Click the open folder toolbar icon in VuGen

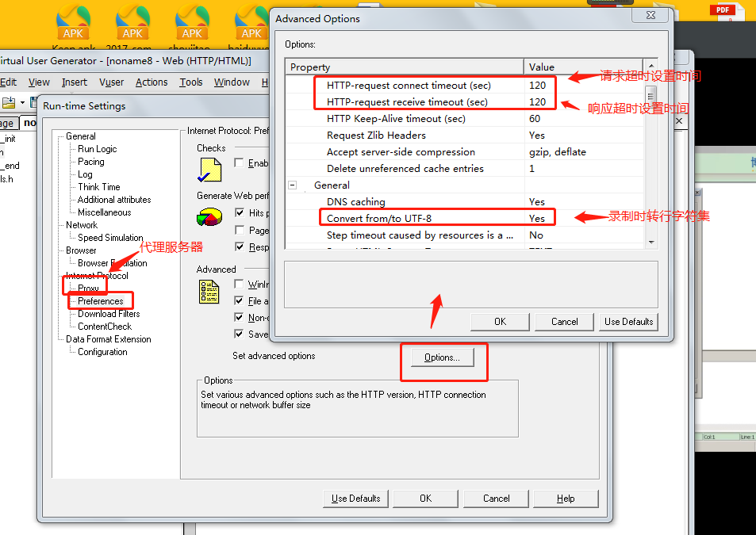pyautogui.click(x=10, y=102)
